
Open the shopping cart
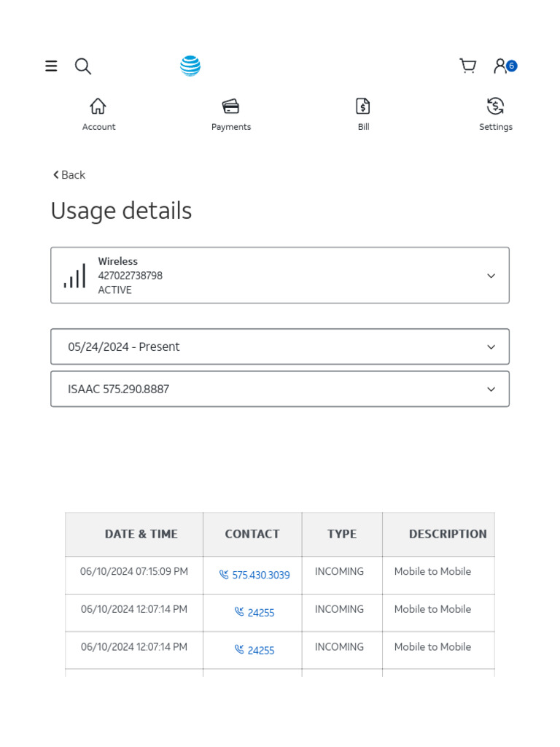click(x=467, y=66)
